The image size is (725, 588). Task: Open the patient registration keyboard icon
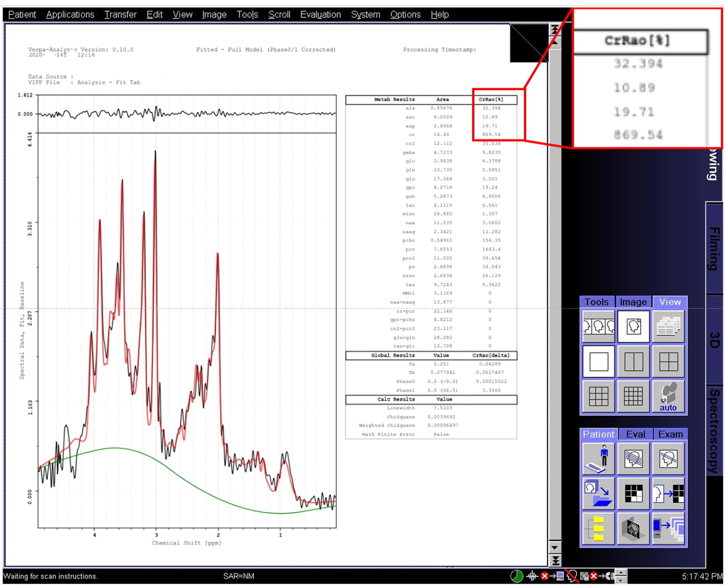tap(598, 459)
